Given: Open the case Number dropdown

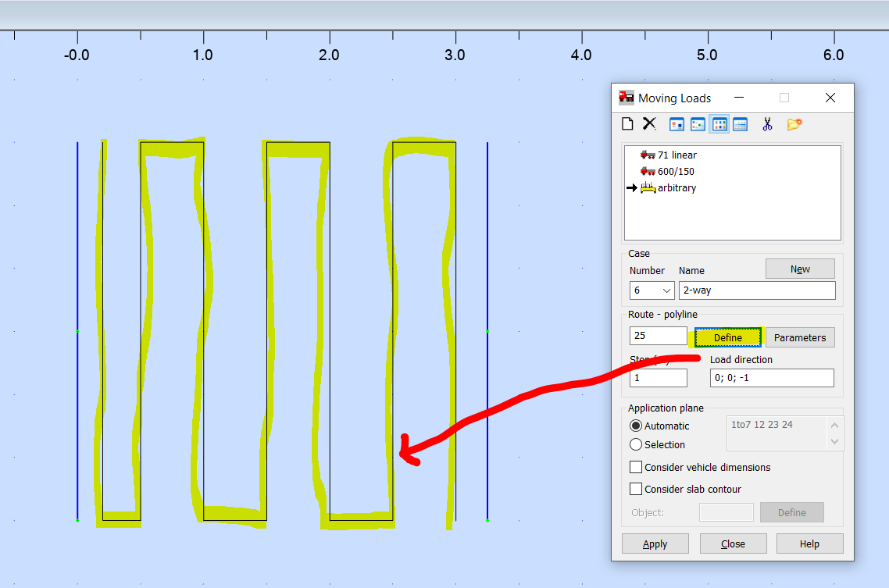Looking at the screenshot, I should 666,290.
